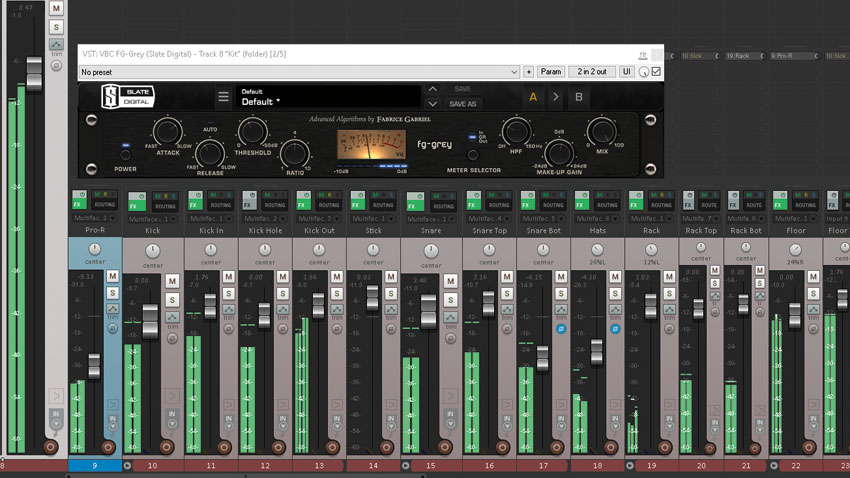Select the A comparison setting

coord(533,97)
